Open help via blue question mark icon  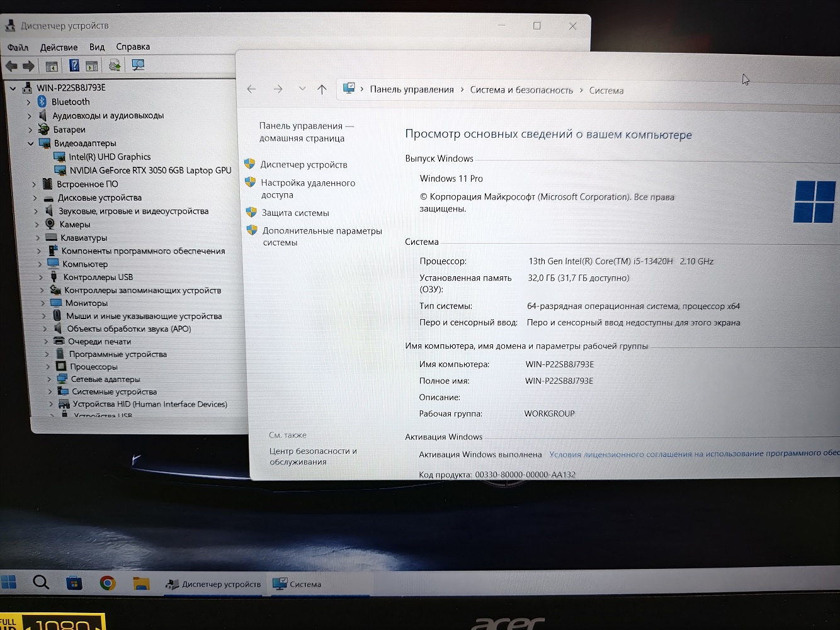[74, 65]
